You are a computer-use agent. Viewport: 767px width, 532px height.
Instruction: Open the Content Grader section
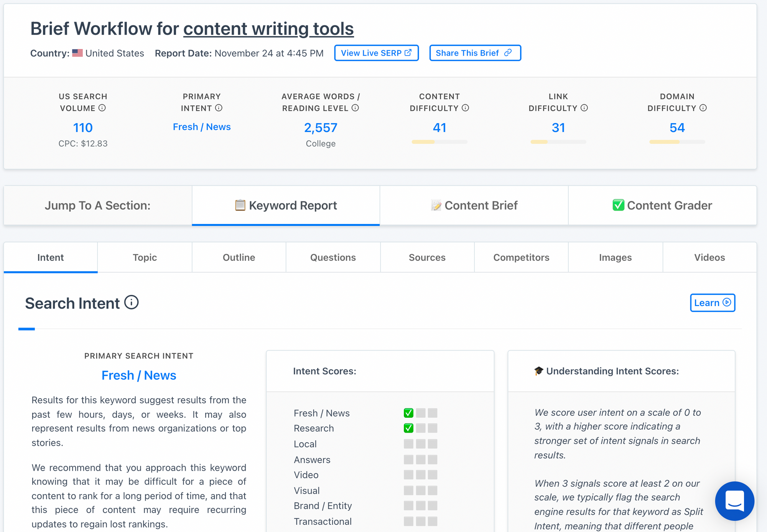click(662, 206)
